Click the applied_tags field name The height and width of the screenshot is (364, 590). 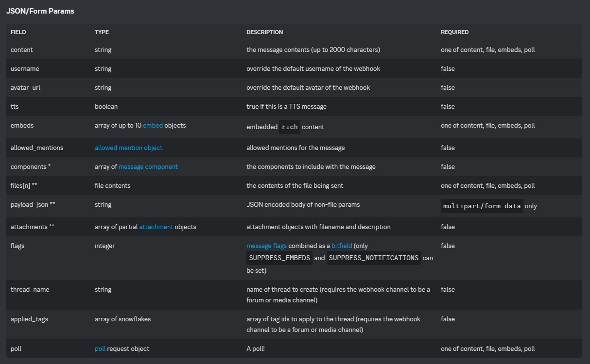tap(29, 319)
